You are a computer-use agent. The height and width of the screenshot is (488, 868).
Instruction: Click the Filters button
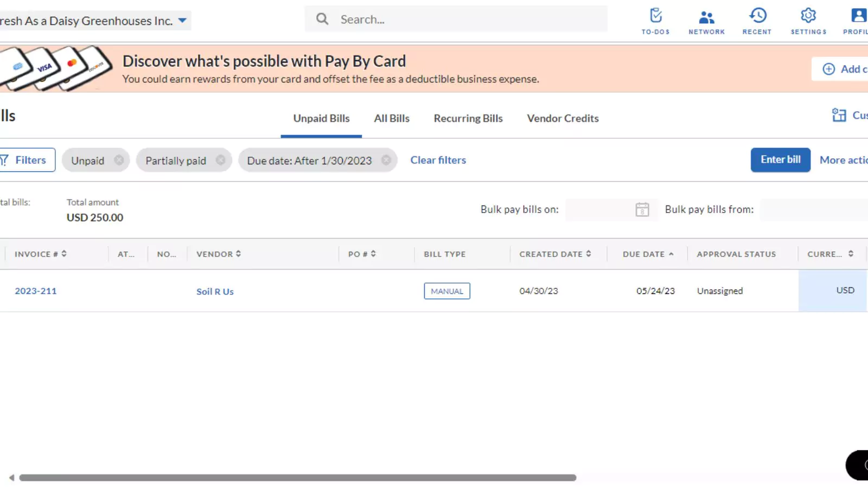click(26, 160)
